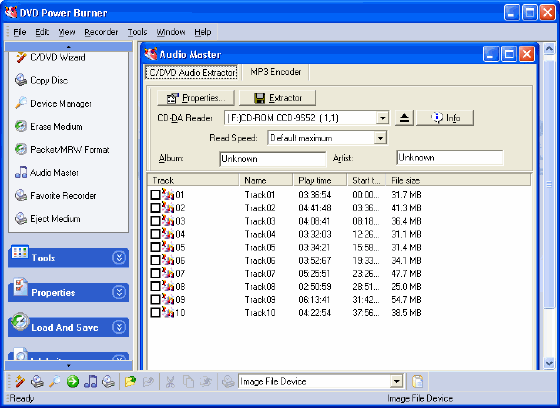Check the box for track 02
The width and height of the screenshot is (560, 408).
(155, 208)
